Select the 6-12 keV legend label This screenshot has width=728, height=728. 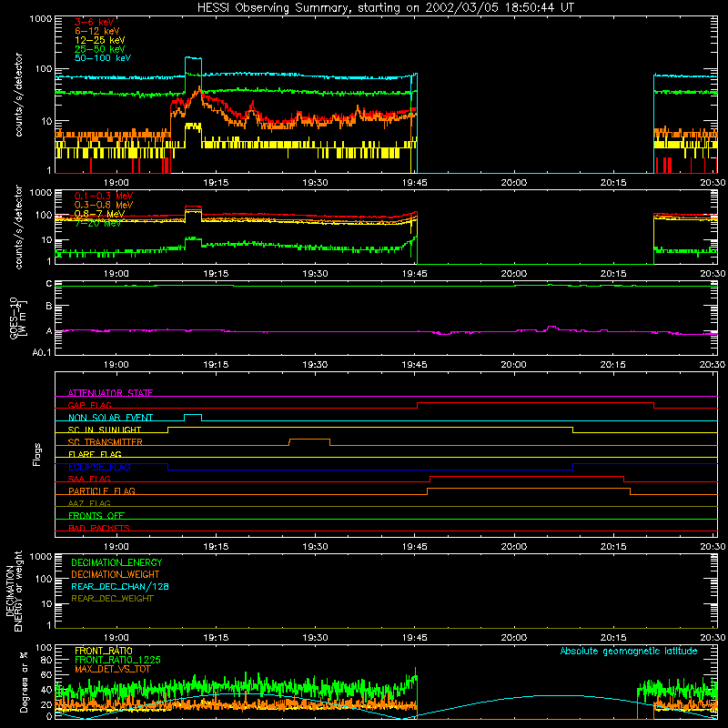tap(97, 31)
